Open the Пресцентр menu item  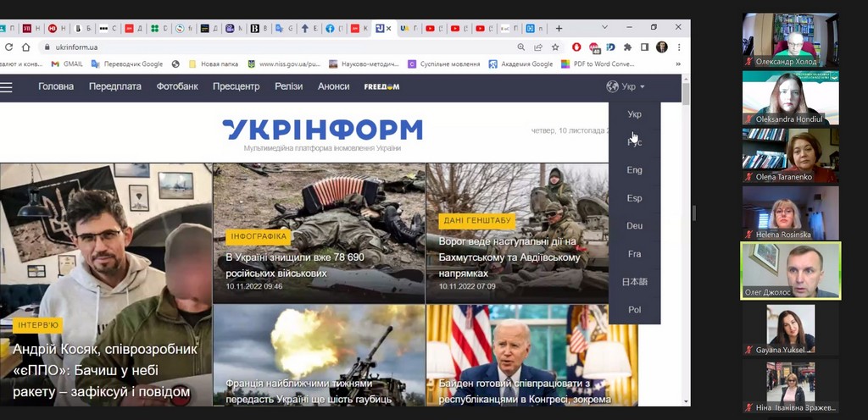point(236,86)
